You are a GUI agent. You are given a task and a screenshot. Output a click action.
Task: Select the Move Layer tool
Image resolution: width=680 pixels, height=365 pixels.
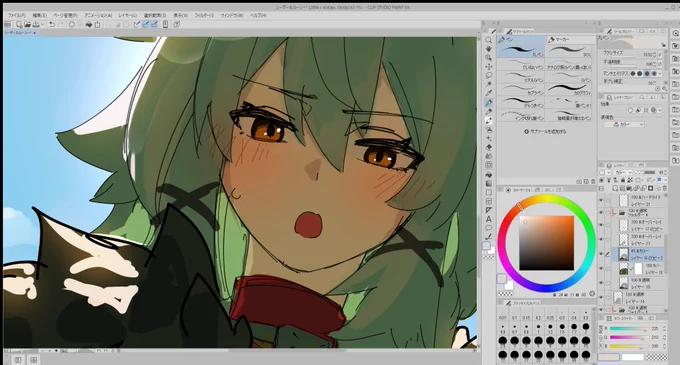(x=488, y=66)
